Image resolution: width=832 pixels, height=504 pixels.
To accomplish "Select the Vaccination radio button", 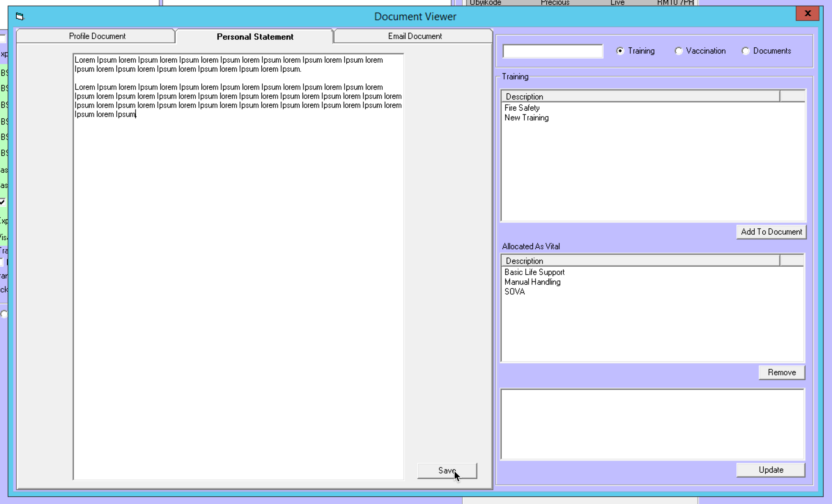I will pyautogui.click(x=678, y=51).
